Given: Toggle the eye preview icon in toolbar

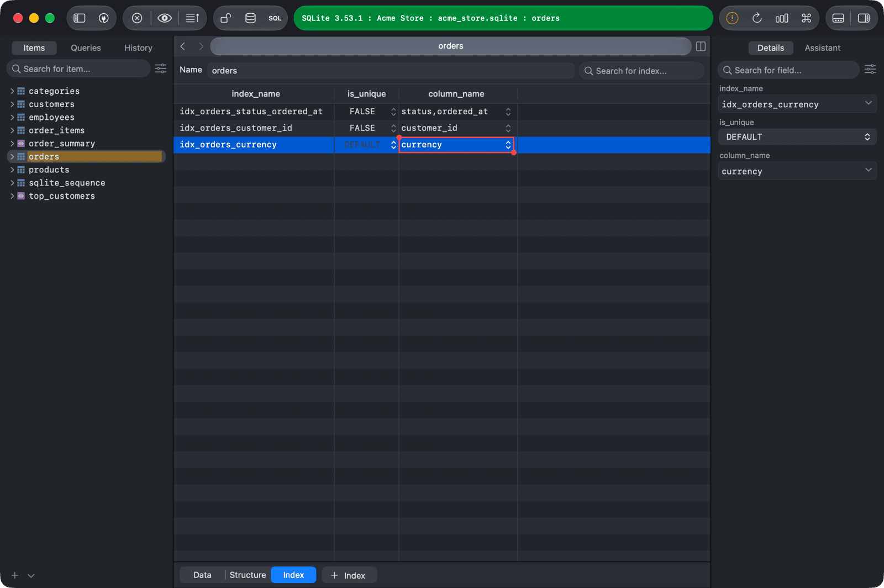Looking at the screenshot, I should point(164,18).
